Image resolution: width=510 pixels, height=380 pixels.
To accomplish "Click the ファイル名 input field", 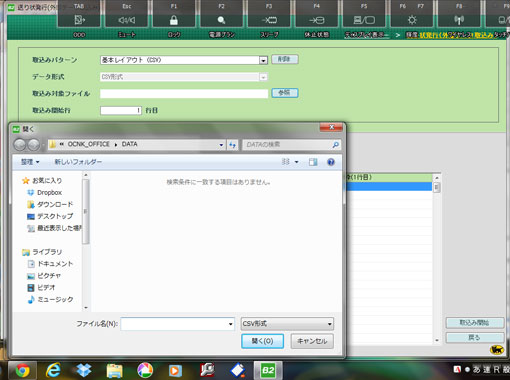I will [x=177, y=324].
